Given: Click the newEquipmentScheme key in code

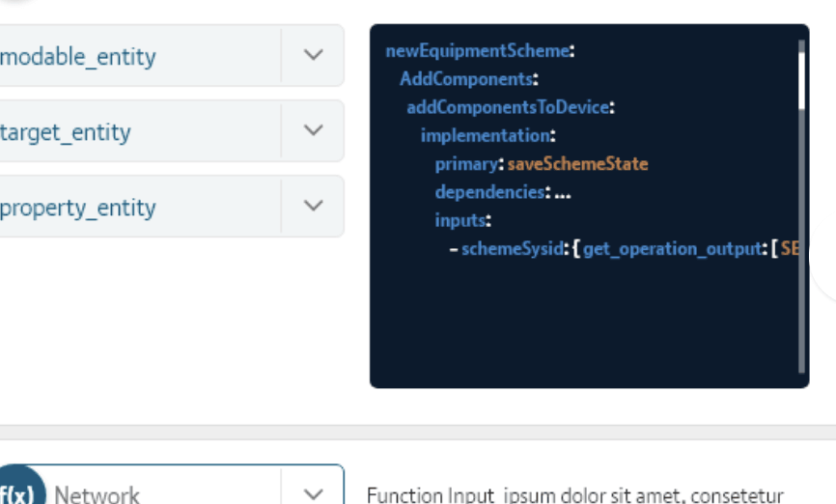Looking at the screenshot, I should [477, 51].
